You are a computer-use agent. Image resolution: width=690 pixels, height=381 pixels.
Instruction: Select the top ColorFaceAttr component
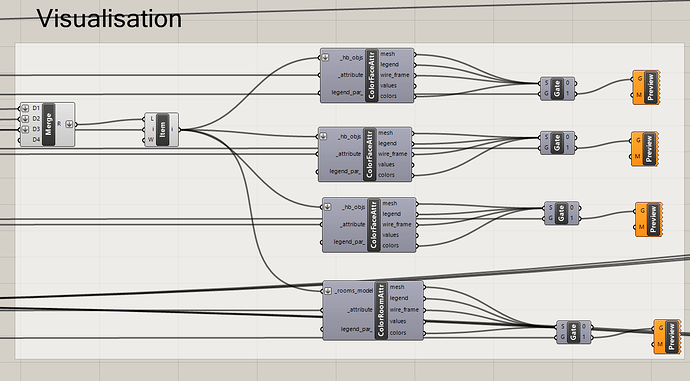pyautogui.click(x=367, y=75)
